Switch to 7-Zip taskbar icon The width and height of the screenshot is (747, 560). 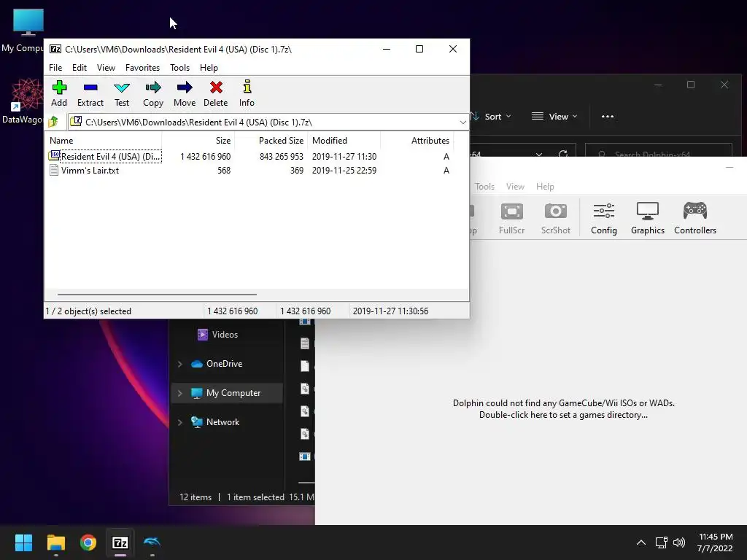click(x=120, y=542)
